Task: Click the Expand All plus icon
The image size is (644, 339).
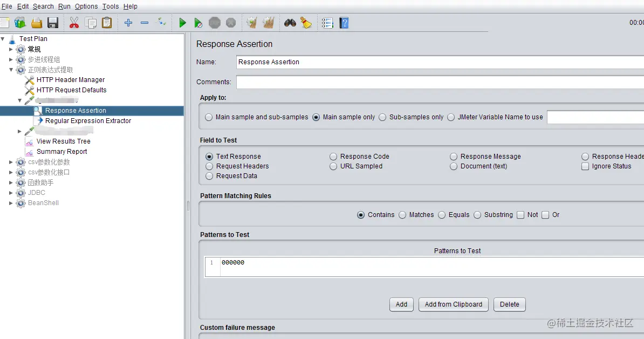Action: tap(128, 23)
